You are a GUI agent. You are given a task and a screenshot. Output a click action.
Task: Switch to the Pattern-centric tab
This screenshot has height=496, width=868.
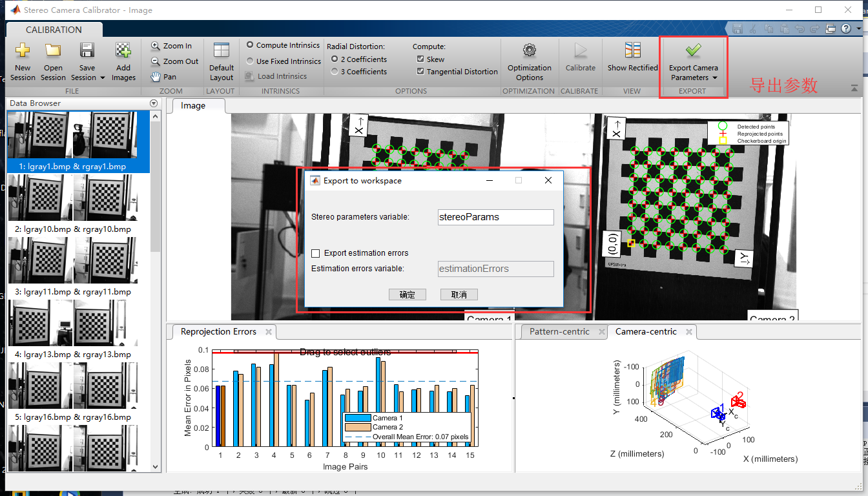[x=559, y=331]
